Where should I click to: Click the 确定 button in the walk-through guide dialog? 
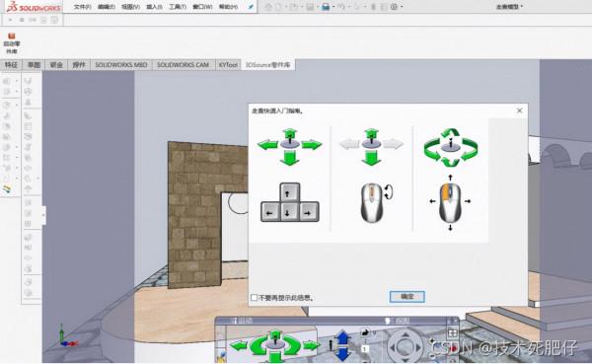[407, 296]
